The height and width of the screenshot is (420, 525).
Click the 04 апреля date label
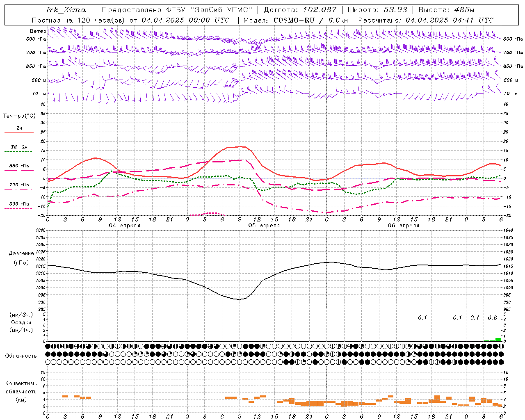pos(124,226)
